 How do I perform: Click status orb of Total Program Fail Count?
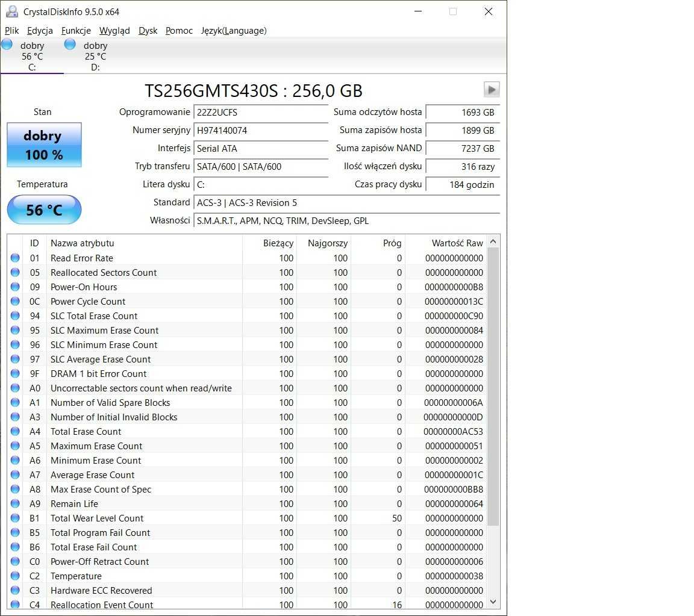[x=15, y=532]
